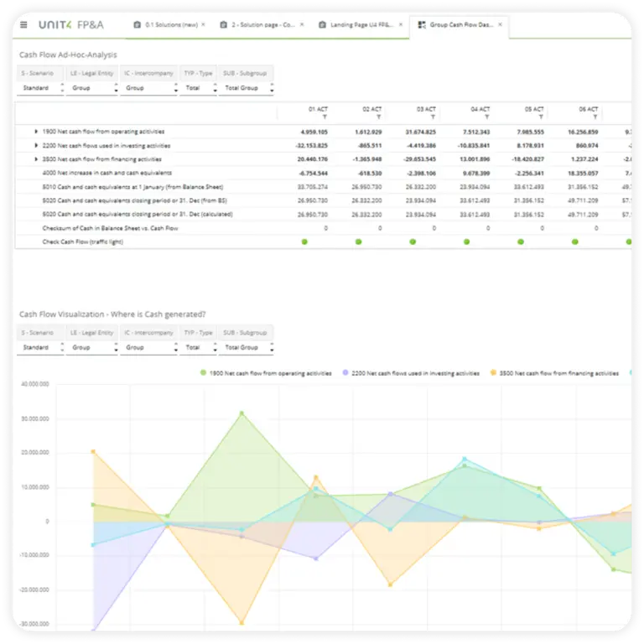
Task: Click green traffic light in 06 ACT column
Action: 575,241
